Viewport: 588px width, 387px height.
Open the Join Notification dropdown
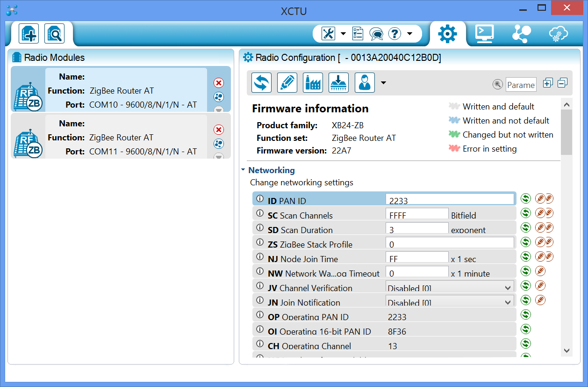coord(508,302)
